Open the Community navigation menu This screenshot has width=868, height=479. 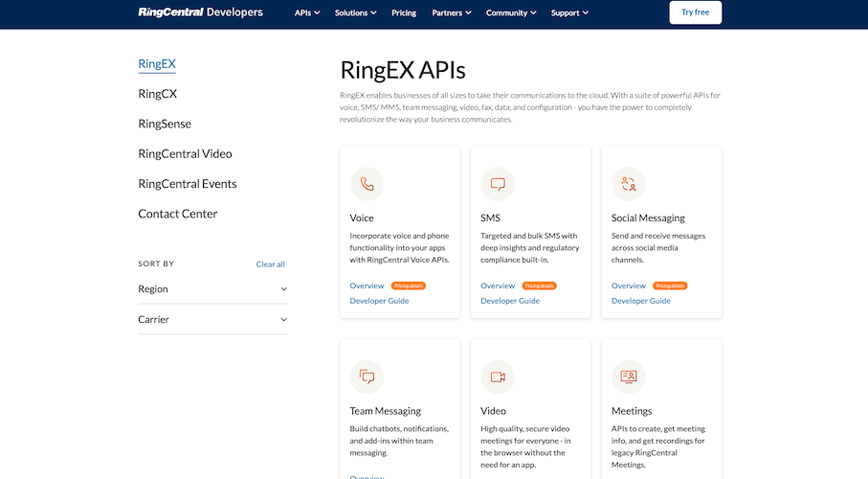coord(511,12)
